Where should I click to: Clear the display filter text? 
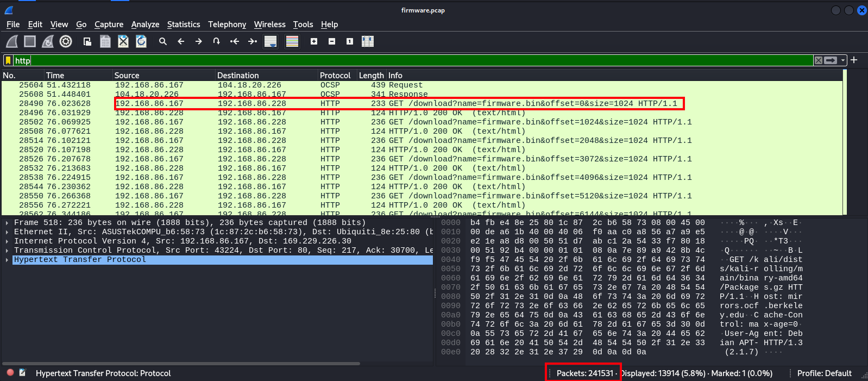(x=818, y=60)
